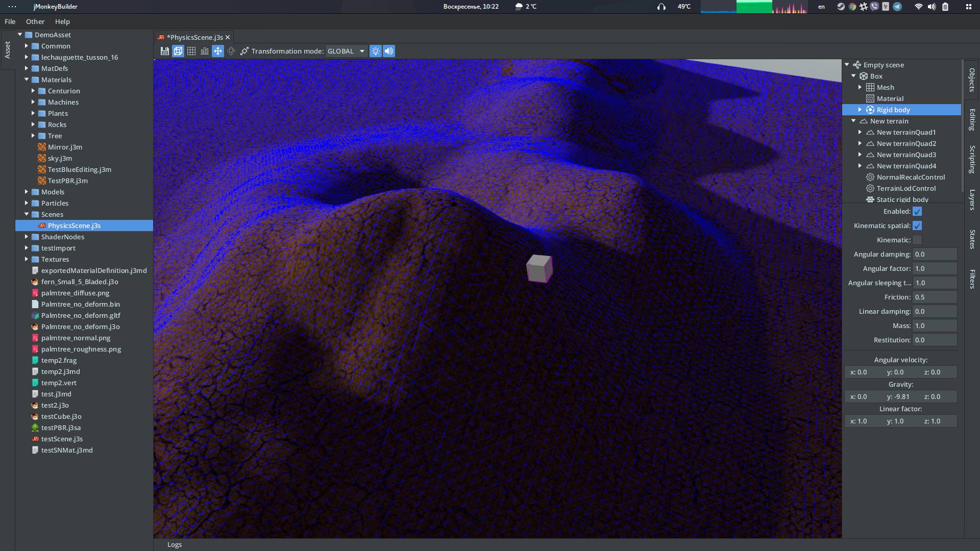
Task: Select the scale tool icon
Action: [244, 51]
